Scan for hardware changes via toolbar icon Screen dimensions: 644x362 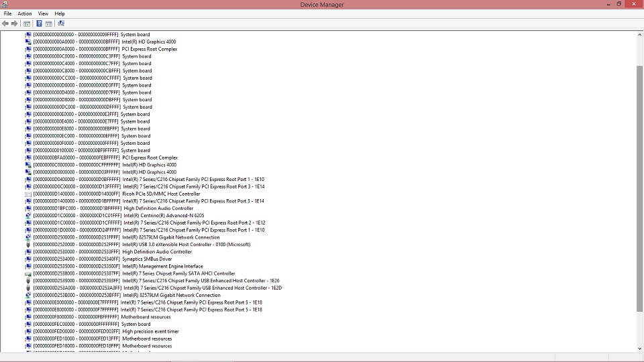[61, 24]
